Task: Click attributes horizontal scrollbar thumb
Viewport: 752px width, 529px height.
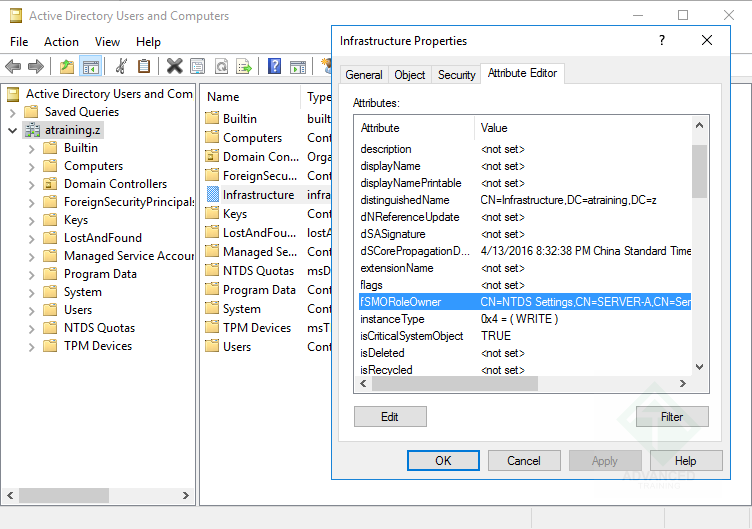Action: (455, 383)
